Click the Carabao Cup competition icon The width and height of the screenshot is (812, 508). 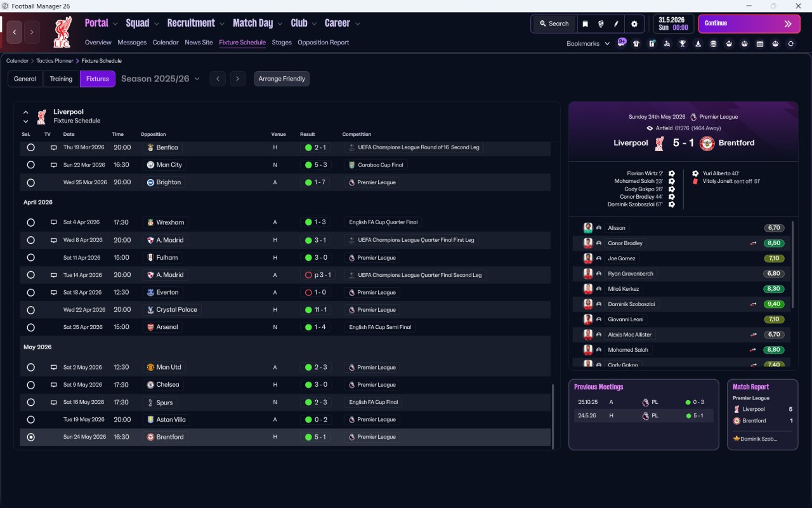coord(351,165)
